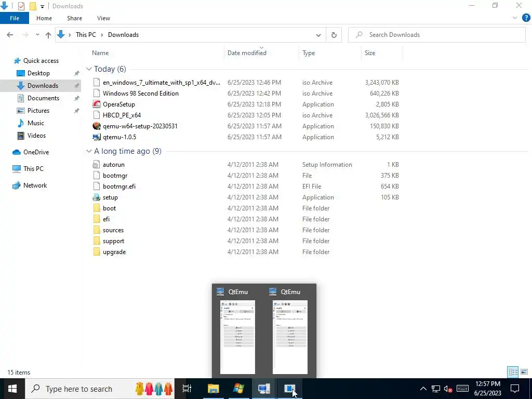Open Network in the navigation pane
532x399 pixels.
coord(35,185)
